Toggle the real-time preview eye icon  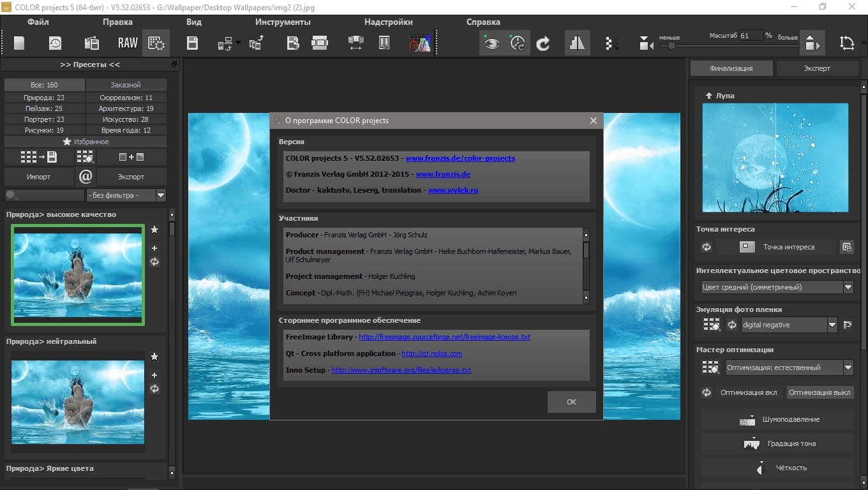coord(491,43)
